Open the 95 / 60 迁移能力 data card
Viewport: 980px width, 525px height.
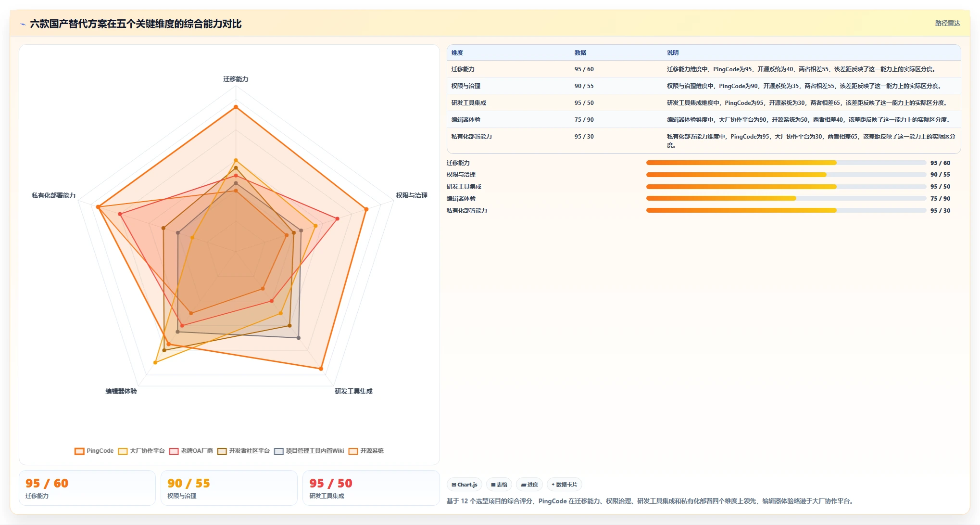click(87, 488)
